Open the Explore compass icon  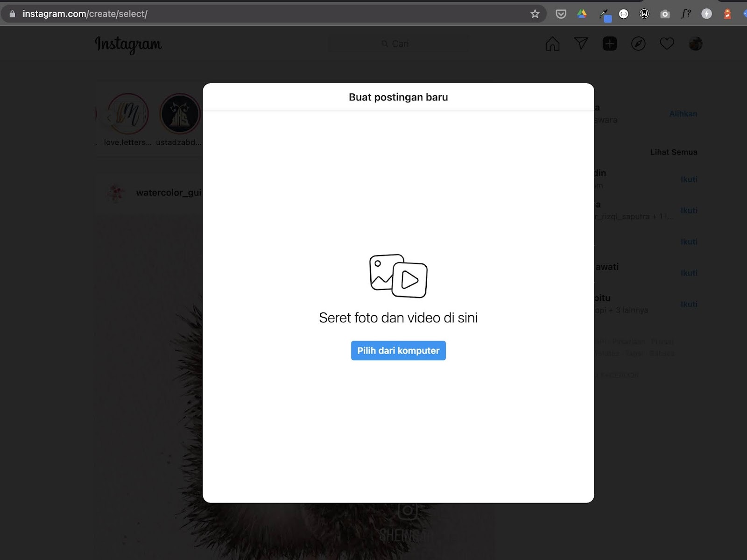coord(638,43)
